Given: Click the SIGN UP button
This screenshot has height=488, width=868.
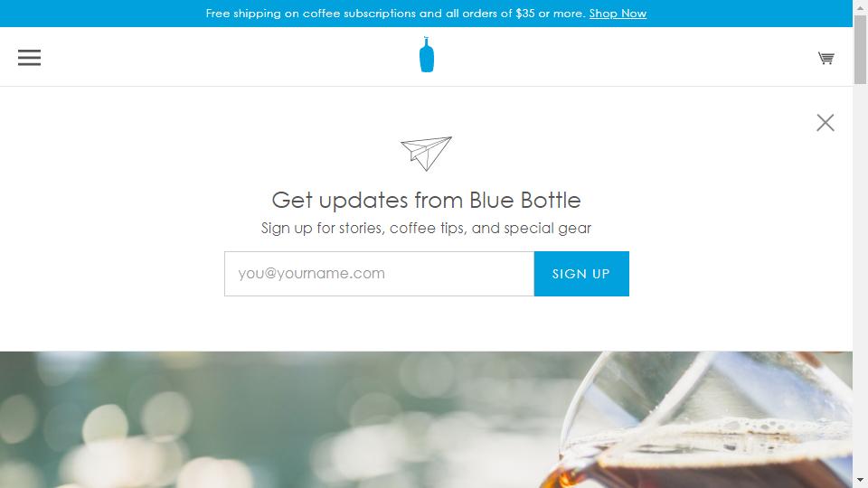Looking at the screenshot, I should click(581, 274).
